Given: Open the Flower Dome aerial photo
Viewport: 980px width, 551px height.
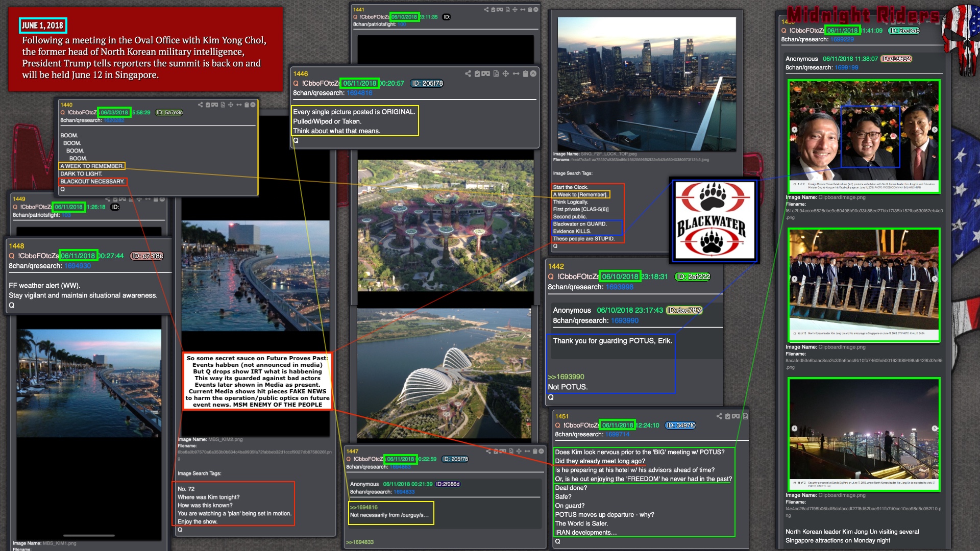Looking at the screenshot, I should point(444,373).
